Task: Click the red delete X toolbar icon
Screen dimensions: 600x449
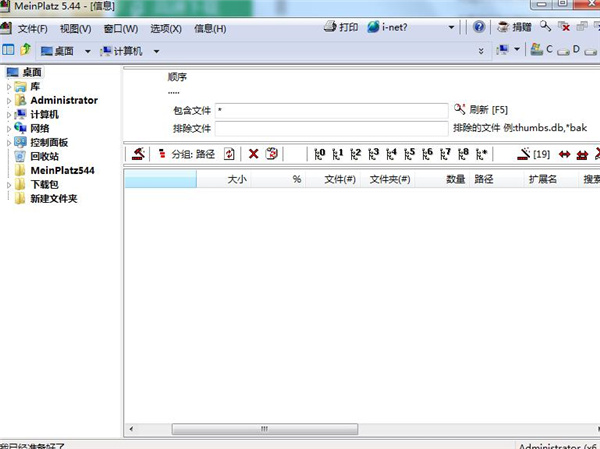Action: tap(254, 154)
